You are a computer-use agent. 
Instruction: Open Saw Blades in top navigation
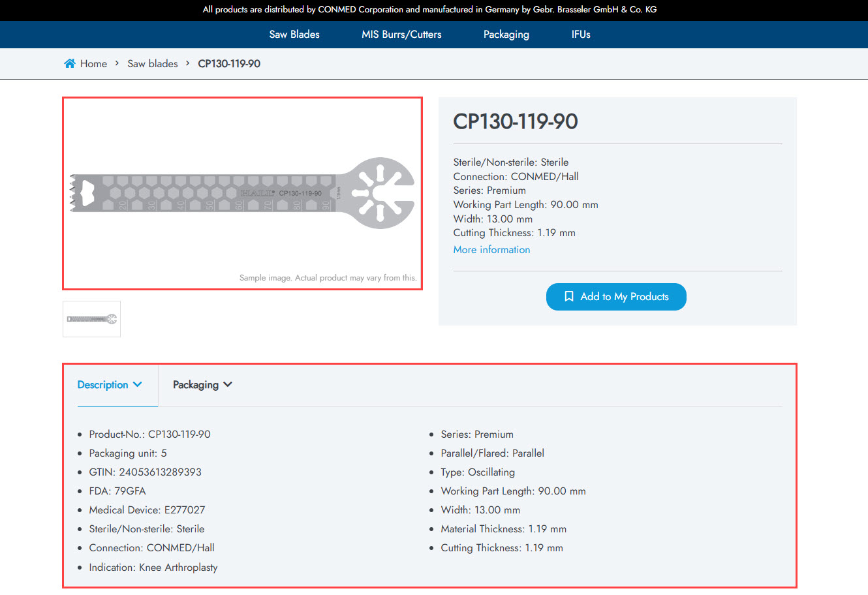click(x=294, y=35)
